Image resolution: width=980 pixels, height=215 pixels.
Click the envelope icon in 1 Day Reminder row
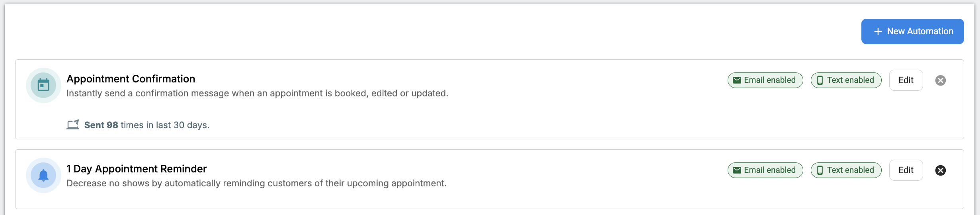(x=737, y=170)
